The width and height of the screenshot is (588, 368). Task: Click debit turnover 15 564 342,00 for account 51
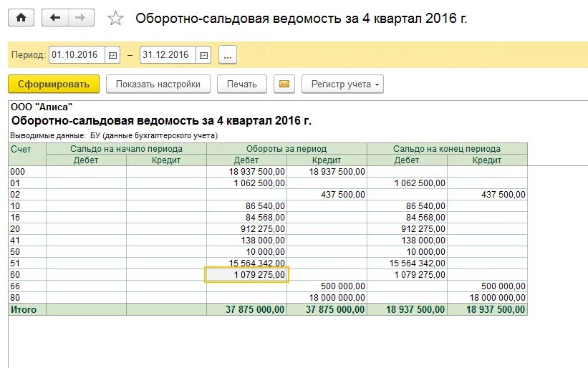pyautogui.click(x=246, y=263)
